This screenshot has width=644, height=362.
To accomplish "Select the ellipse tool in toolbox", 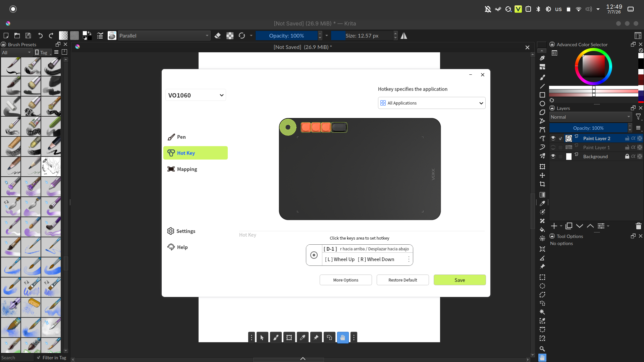I will pos(542,104).
